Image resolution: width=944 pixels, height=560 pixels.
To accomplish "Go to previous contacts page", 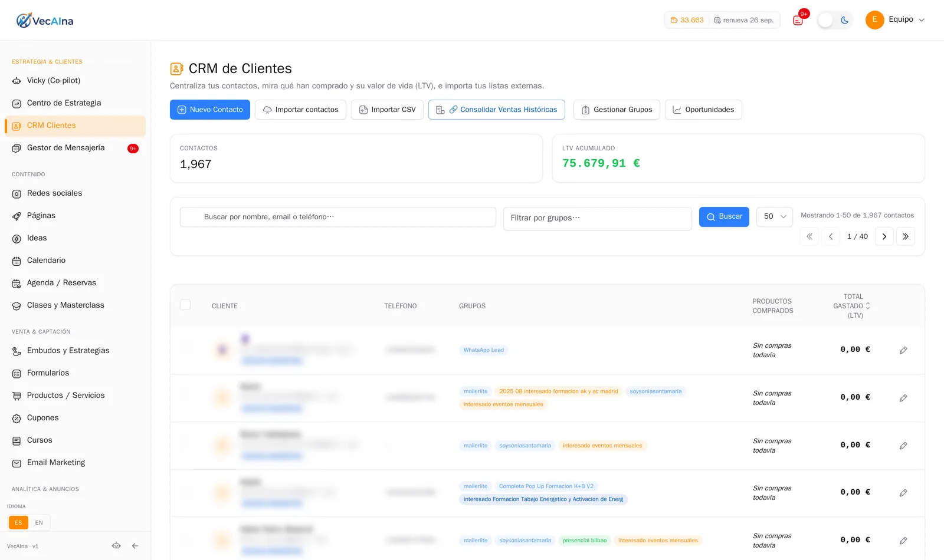I will pyautogui.click(x=831, y=236).
